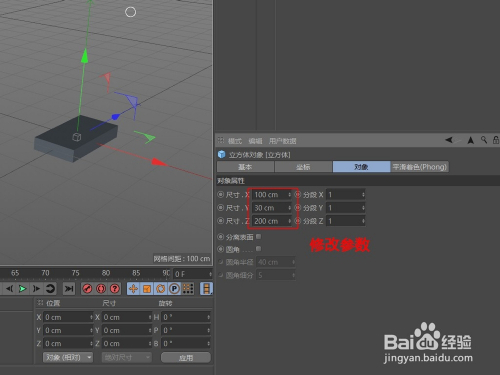
Task: Click the red question mark keyframe selection icon
Action: pos(115,289)
